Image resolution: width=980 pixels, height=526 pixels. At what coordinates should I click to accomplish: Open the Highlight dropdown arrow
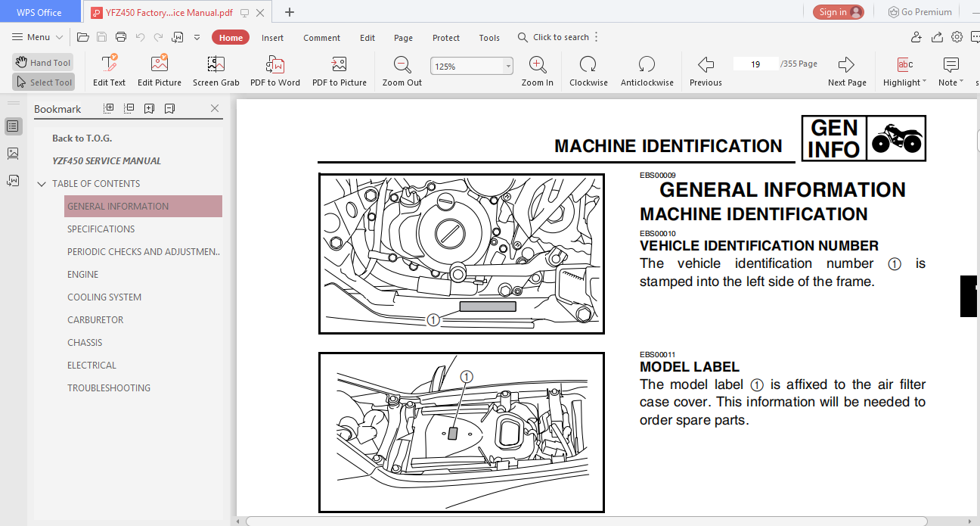click(924, 81)
